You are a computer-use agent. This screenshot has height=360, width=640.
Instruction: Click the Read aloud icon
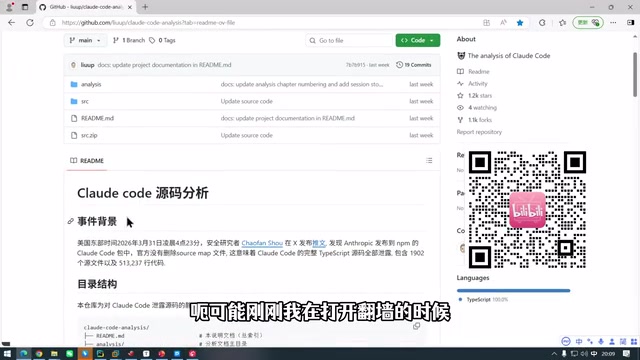point(503,23)
